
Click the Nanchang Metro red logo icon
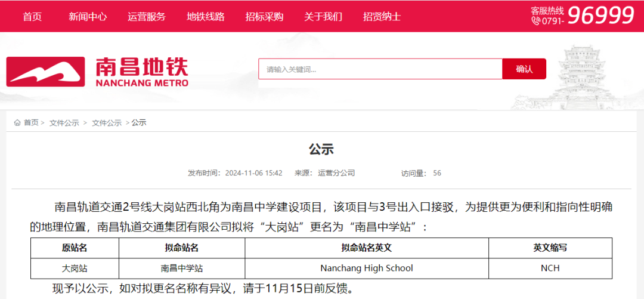pos(45,72)
